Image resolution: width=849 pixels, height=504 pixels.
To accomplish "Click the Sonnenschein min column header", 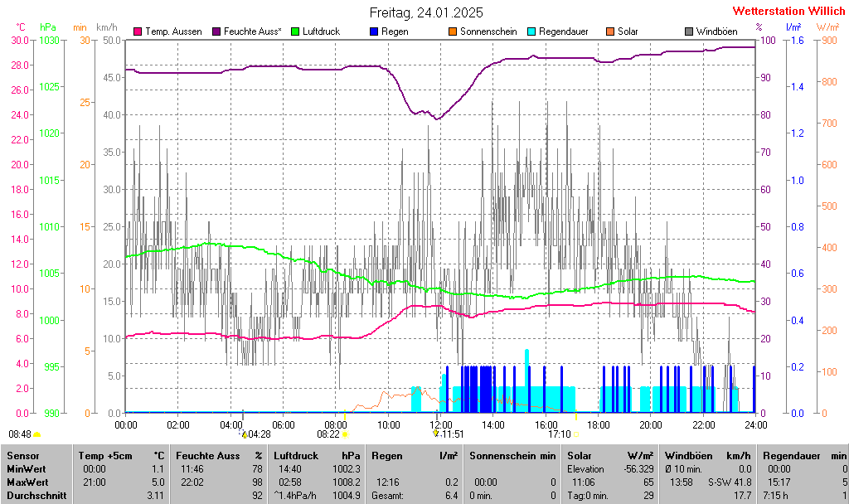I will point(512,456).
